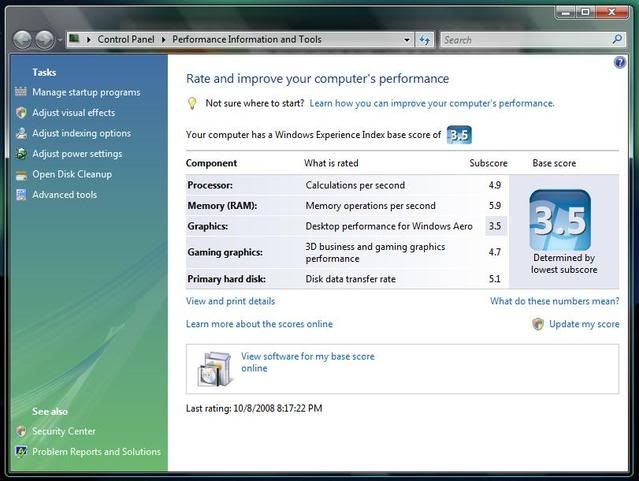The height and width of the screenshot is (481, 639).
Task: Open Manage startup programs task
Action: (x=86, y=93)
